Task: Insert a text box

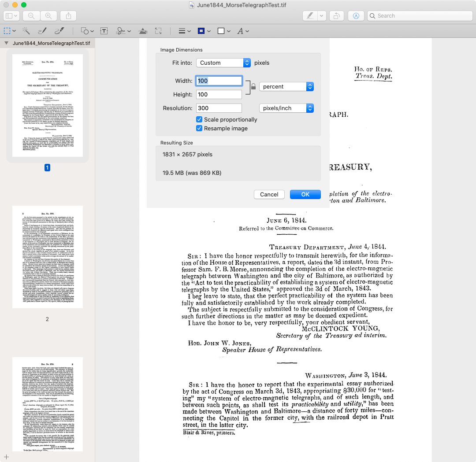Action: coord(104,31)
